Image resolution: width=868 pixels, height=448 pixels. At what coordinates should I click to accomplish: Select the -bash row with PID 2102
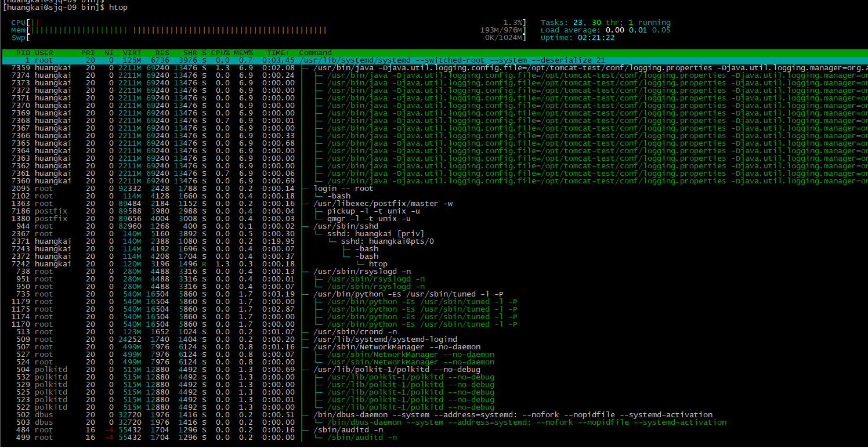(x=434, y=196)
